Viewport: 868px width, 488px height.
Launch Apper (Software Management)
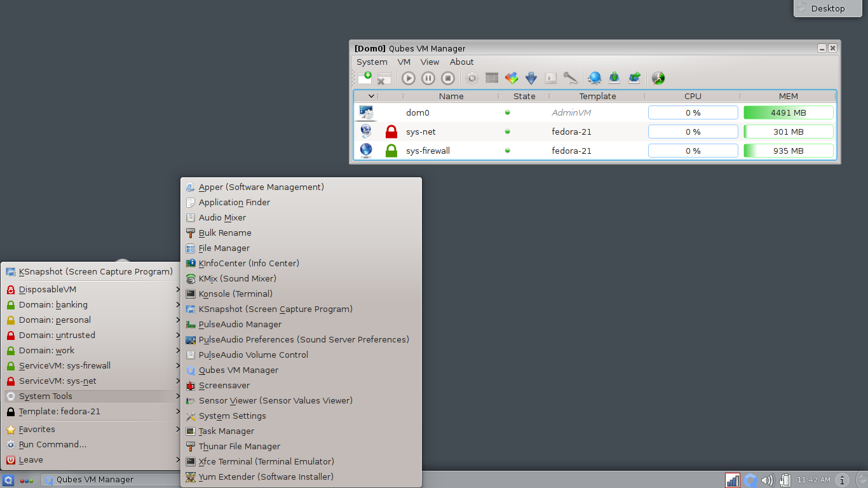301,187
